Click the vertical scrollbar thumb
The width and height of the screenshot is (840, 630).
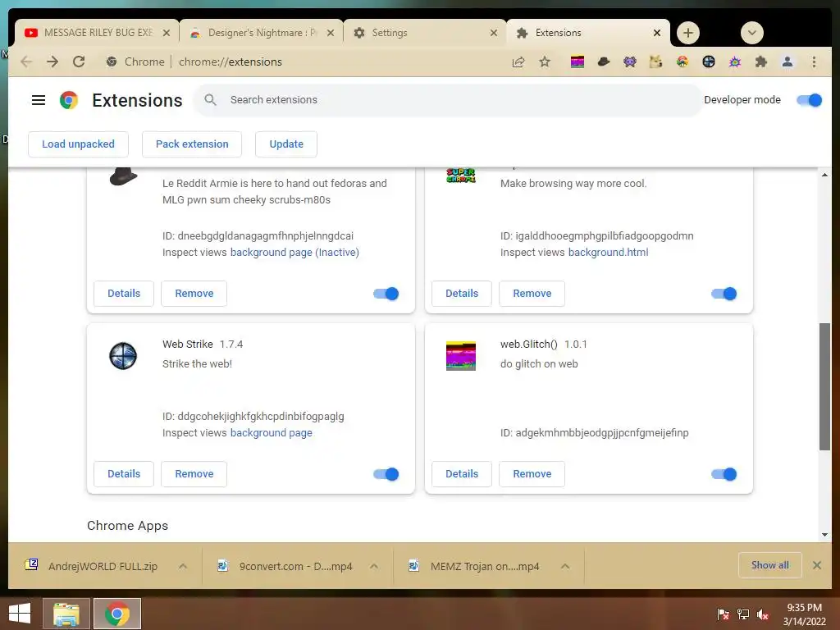point(824,386)
